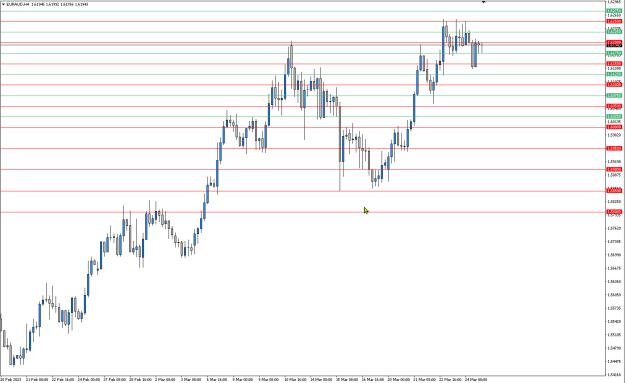The image size is (625, 383).
Task: Click the small arrow before EURAUD,H4
Action: point(4,4)
